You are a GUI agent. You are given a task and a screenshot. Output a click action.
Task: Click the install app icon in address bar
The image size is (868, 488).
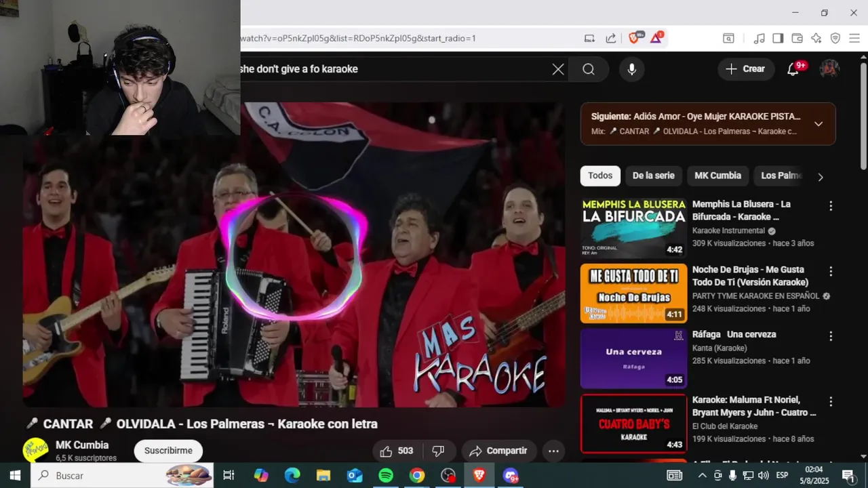point(589,38)
